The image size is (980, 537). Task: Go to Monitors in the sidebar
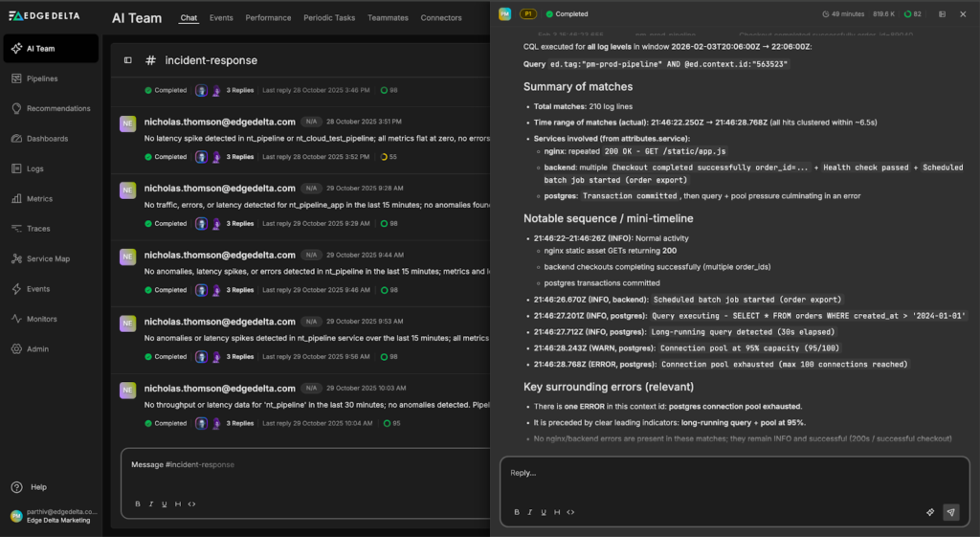[41, 319]
